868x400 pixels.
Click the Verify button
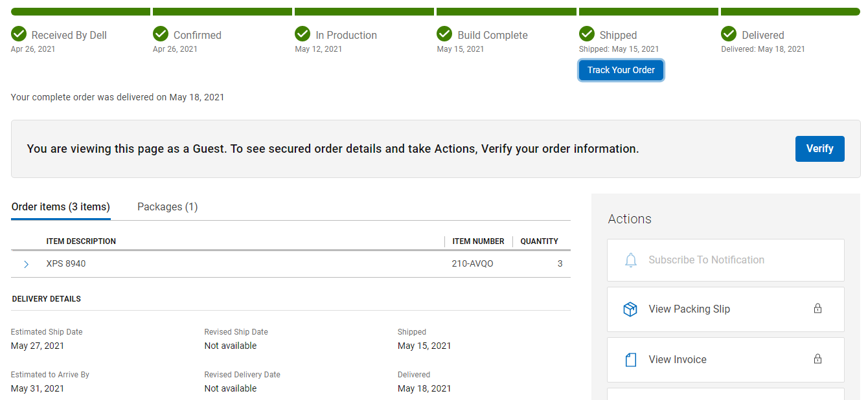click(x=819, y=149)
